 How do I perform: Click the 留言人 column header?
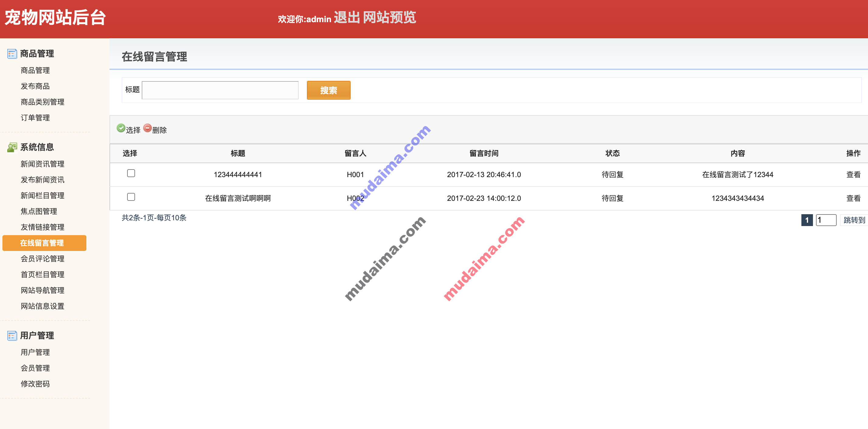(x=356, y=153)
